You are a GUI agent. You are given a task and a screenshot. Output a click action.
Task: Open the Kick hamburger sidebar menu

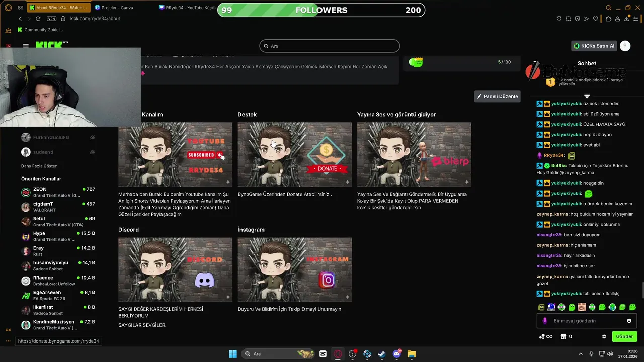26,45
